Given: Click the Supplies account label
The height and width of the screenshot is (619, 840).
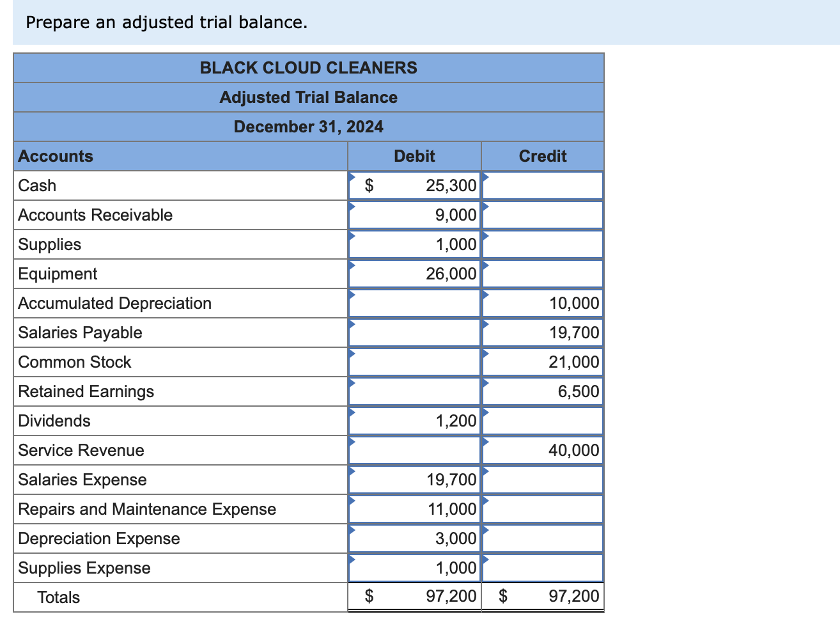Looking at the screenshot, I should (50, 244).
